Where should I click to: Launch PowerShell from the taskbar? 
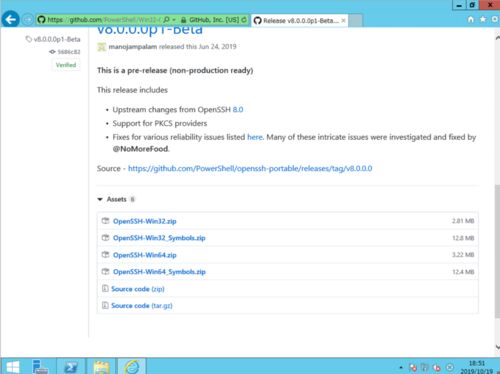70,367
